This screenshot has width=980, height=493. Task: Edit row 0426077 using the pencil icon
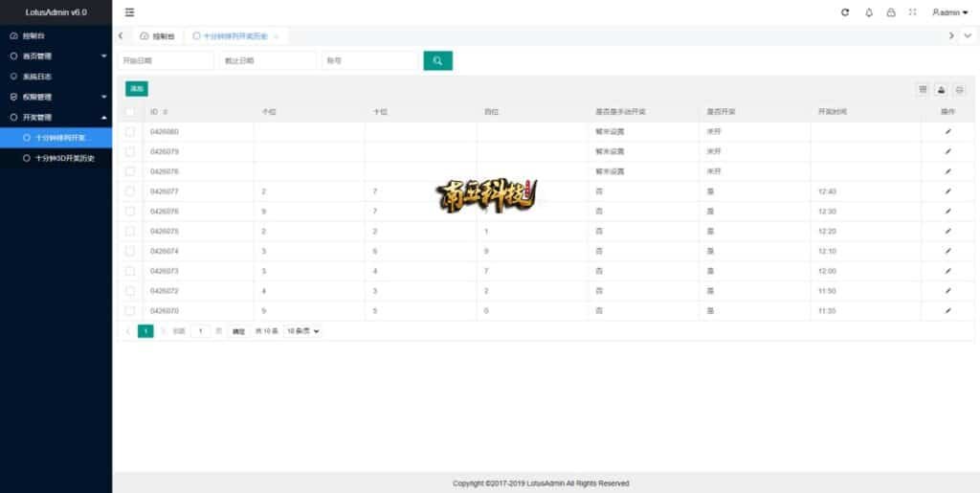click(x=947, y=191)
